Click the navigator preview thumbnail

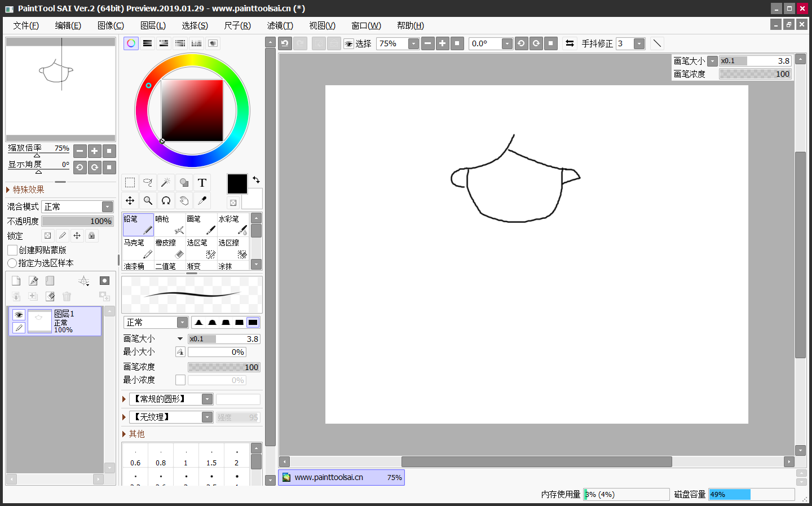(x=60, y=90)
